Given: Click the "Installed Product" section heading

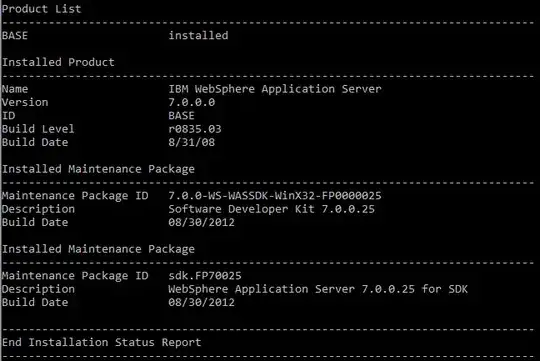Looking at the screenshot, I should (x=58, y=62).
